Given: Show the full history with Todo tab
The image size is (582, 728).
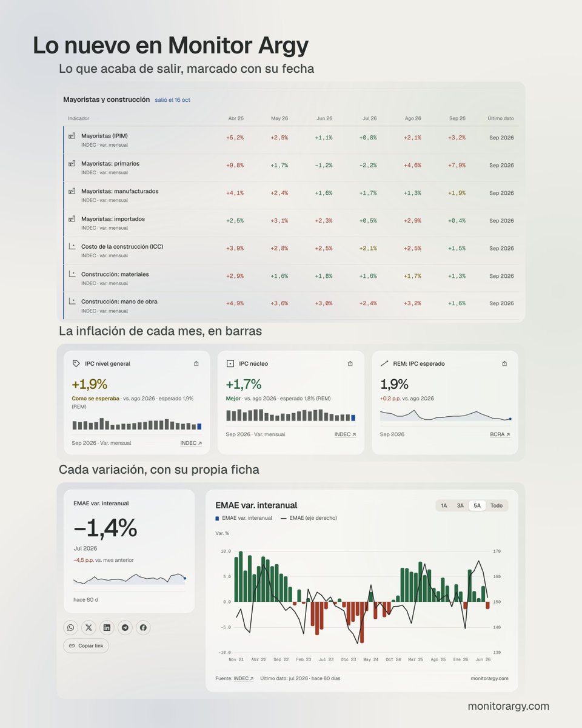Looking at the screenshot, I should pos(497,505).
